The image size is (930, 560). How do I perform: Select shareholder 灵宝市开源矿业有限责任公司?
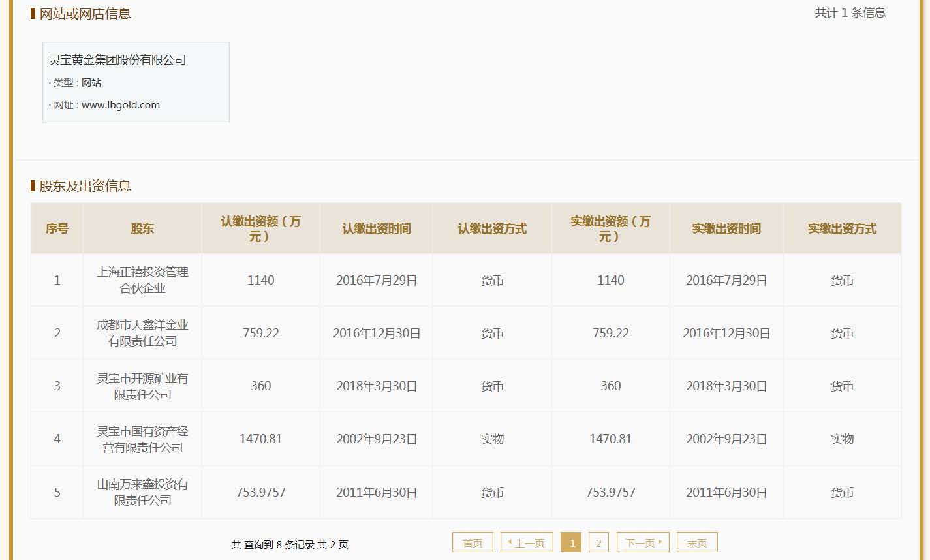click(x=142, y=386)
